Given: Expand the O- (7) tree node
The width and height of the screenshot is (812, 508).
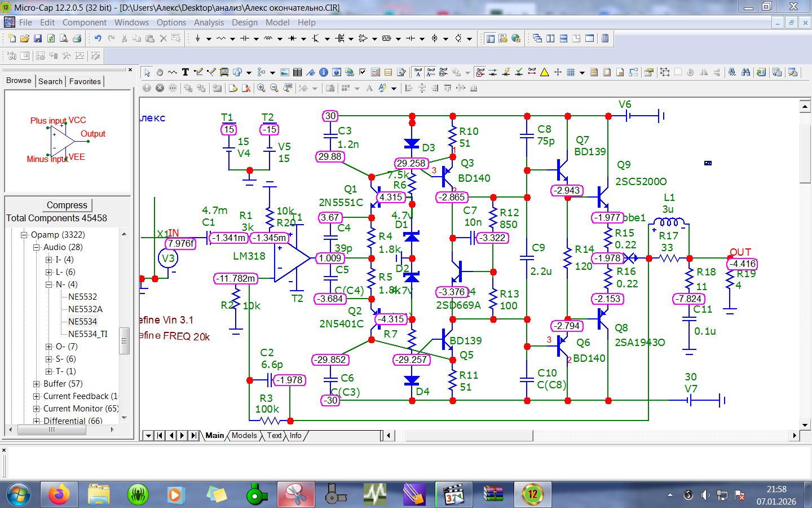Looking at the screenshot, I should [49, 347].
